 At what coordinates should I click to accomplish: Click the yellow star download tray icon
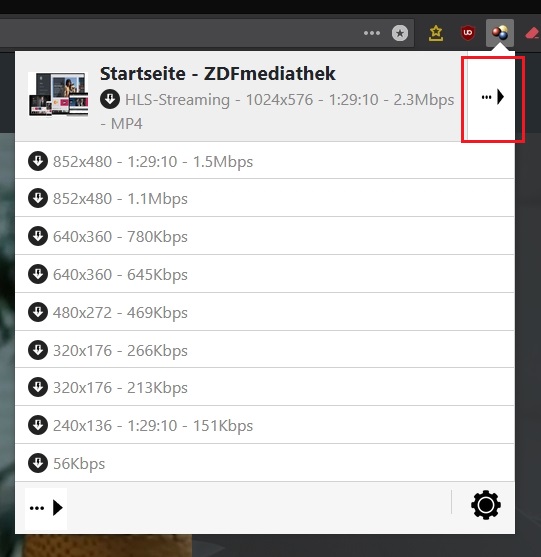[x=436, y=33]
